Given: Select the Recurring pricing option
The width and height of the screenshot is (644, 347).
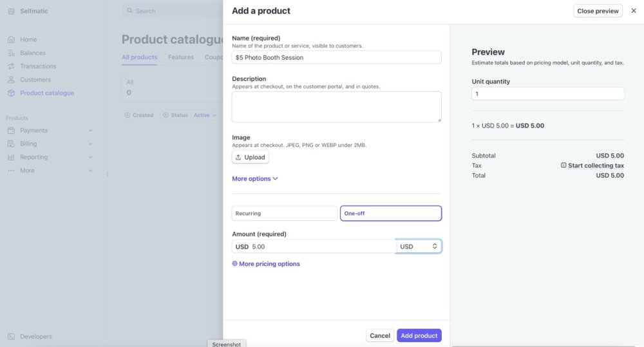Looking at the screenshot, I should coord(285,213).
